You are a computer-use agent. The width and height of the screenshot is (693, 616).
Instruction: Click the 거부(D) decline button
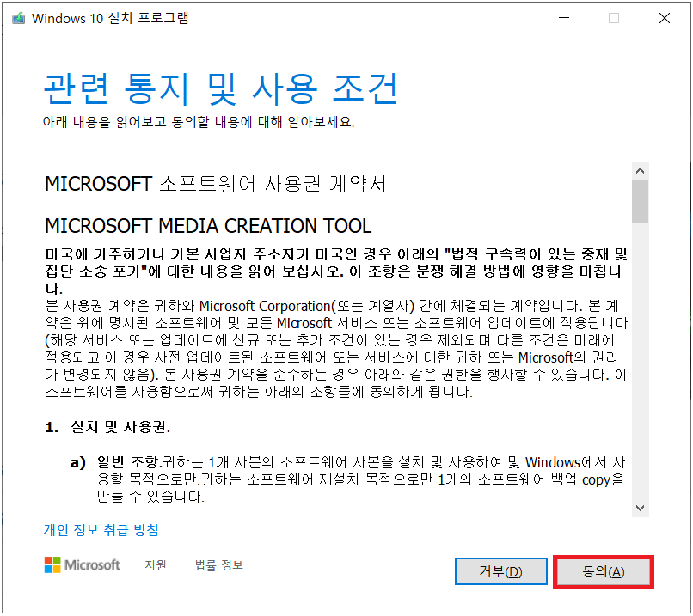[x=500, y=571]
